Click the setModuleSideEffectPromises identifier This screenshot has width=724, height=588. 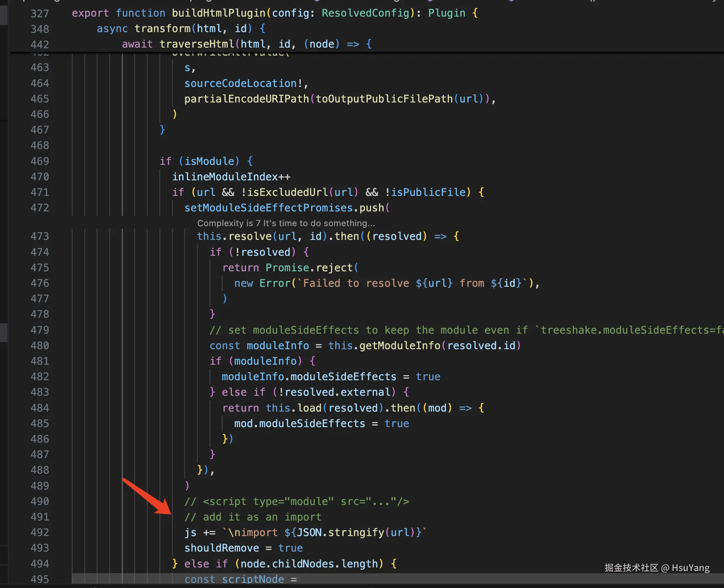[268, 208]
